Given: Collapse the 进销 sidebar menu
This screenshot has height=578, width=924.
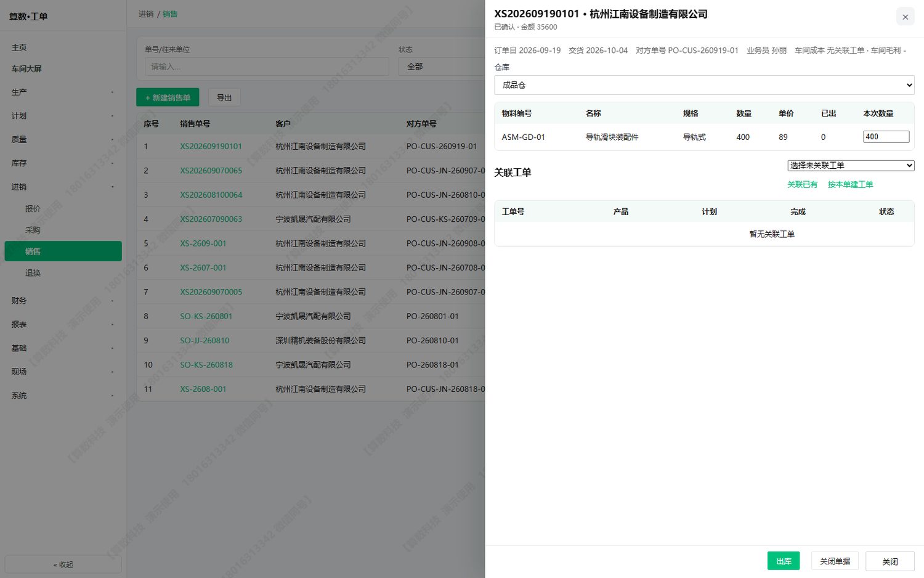Looking at the screenshot, I should point(63,187).
